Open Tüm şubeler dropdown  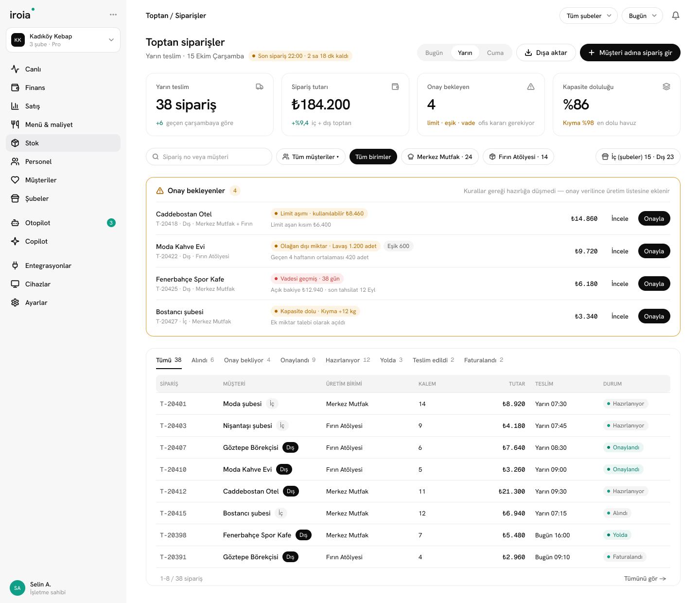(x=589, y=16)
